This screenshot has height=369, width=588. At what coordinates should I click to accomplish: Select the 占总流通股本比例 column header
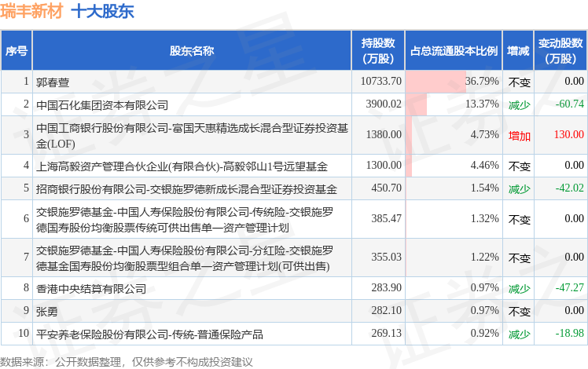tap(454, 50)
